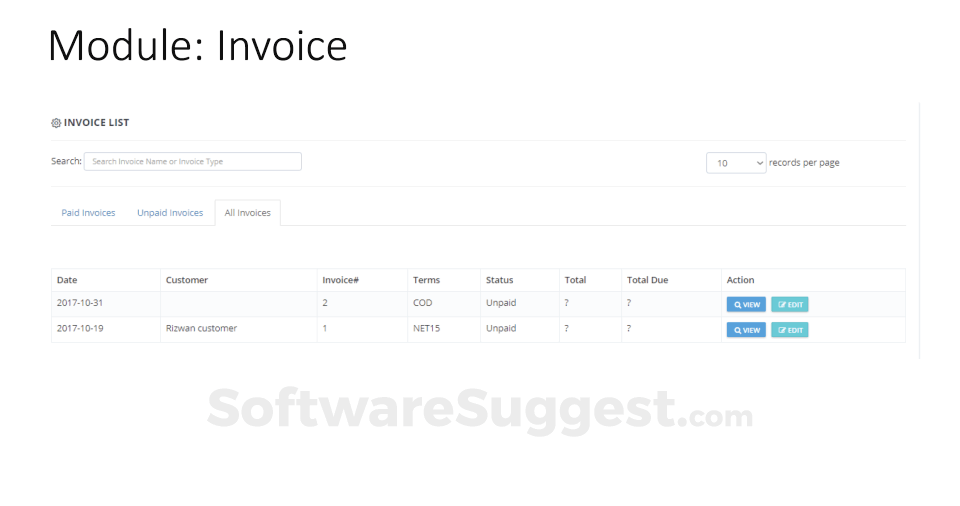Click the gear icon beside Invoice List
The width and height of the screenshot is (960, 506).
[56, 123]
